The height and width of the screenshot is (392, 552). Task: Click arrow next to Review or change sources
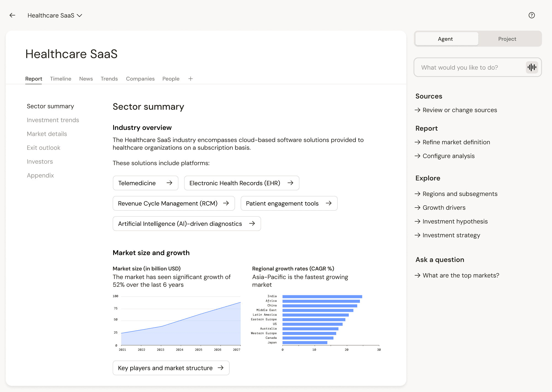tap(418, 110)
